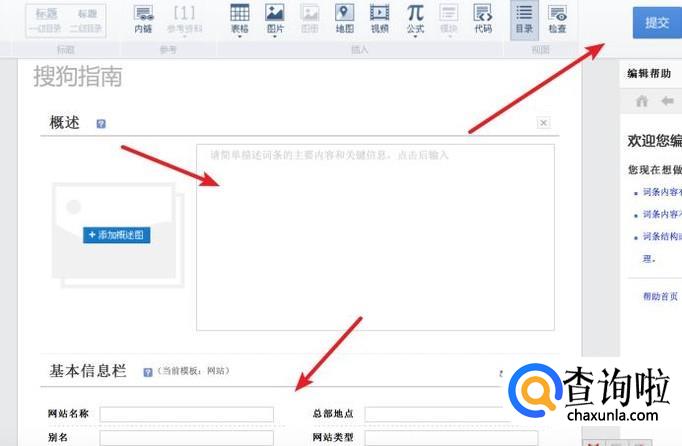This screenshot has height=446, width=682.
Task: Click the 图册 album icon
Action: pyautogui.click(x=310, y=19)
